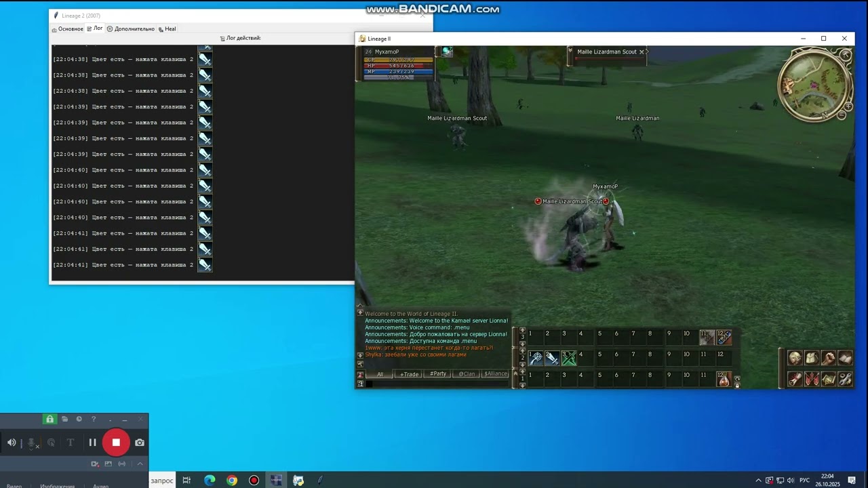Open the Clan crest icon
Viewport: 868px width, 488px height.
click(812, 379)
